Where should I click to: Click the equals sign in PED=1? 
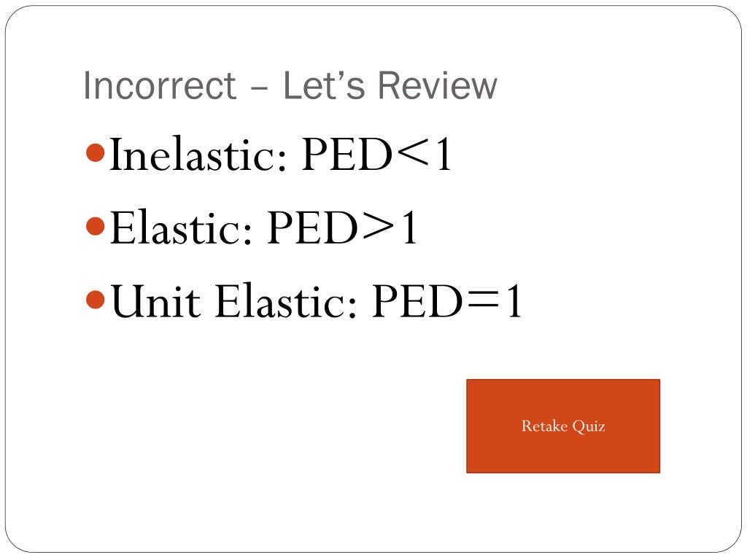tap(483, 300)
